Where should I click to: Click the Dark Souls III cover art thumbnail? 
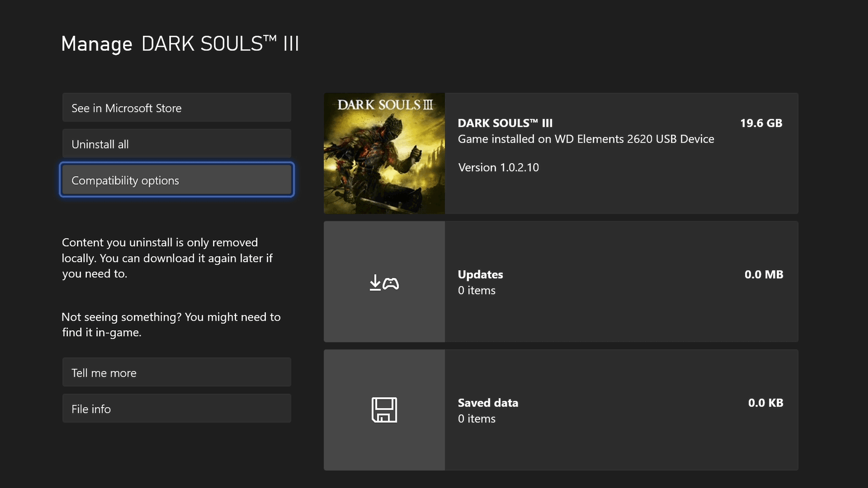pyautogui.click(x=384, y=153)
